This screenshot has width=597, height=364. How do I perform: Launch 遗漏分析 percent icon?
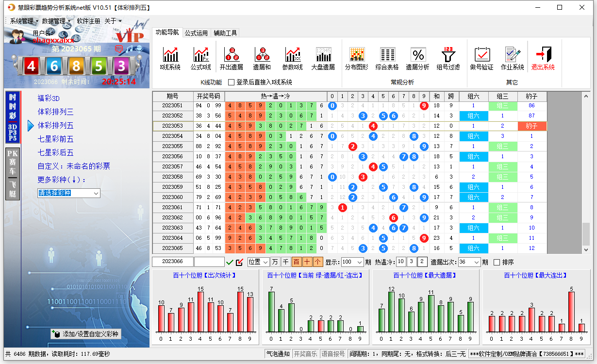417,58
